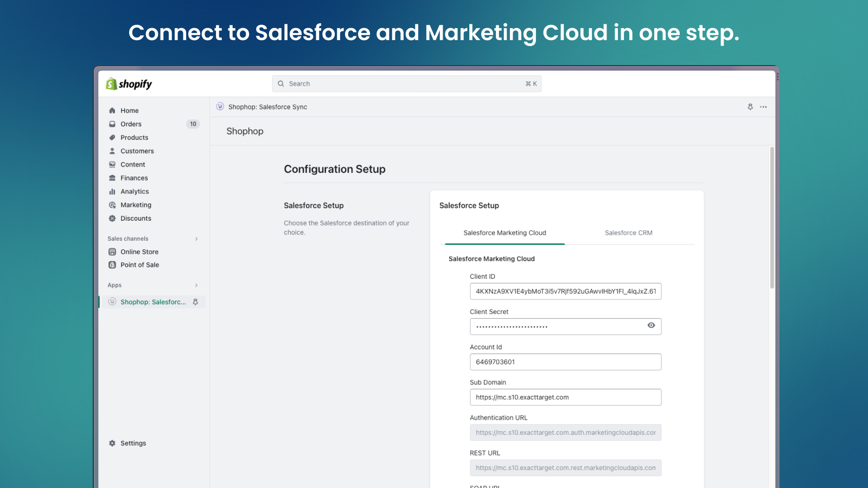This screenshot has height=488, width=868.
Task: Pin the Shophop Salesforce Sync page header
Action: [x=750, y=107]
